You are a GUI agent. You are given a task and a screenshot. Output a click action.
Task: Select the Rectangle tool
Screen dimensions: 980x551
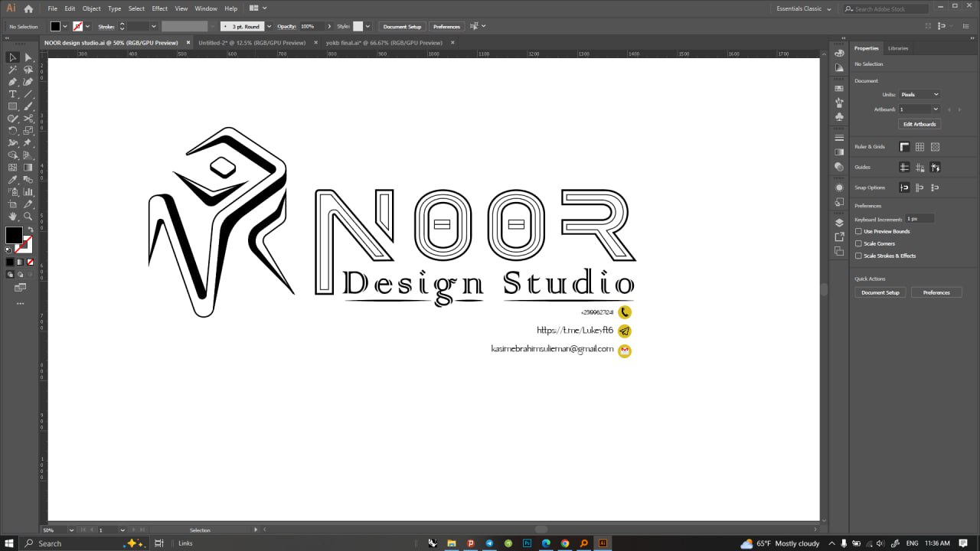[x=12, y=106]
